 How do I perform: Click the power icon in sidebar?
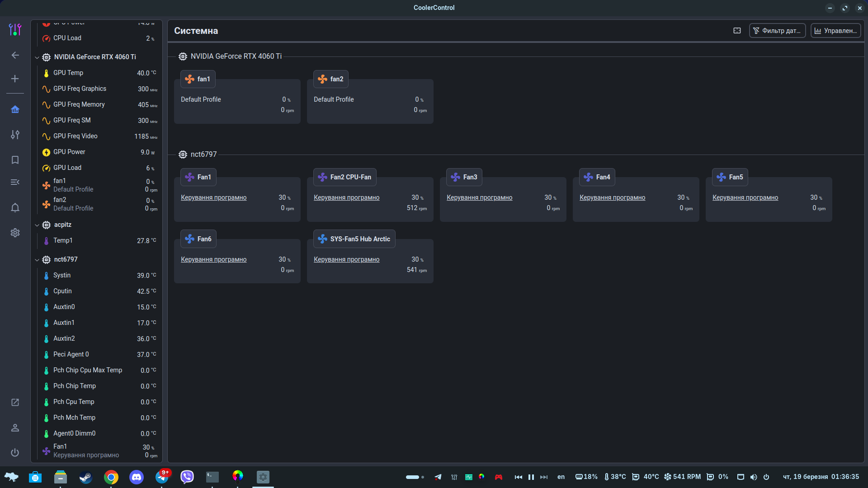tap(15, 452)
